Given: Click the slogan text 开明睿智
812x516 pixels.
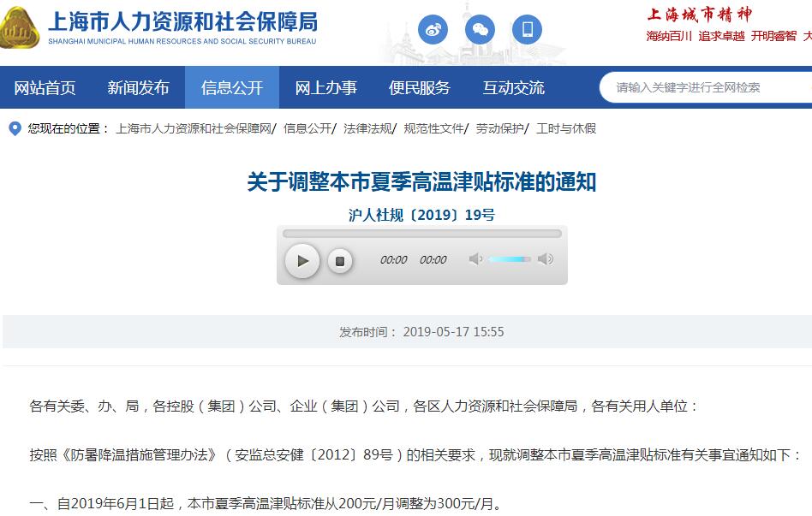Looking at the screenshot, I should pos(773,36).
